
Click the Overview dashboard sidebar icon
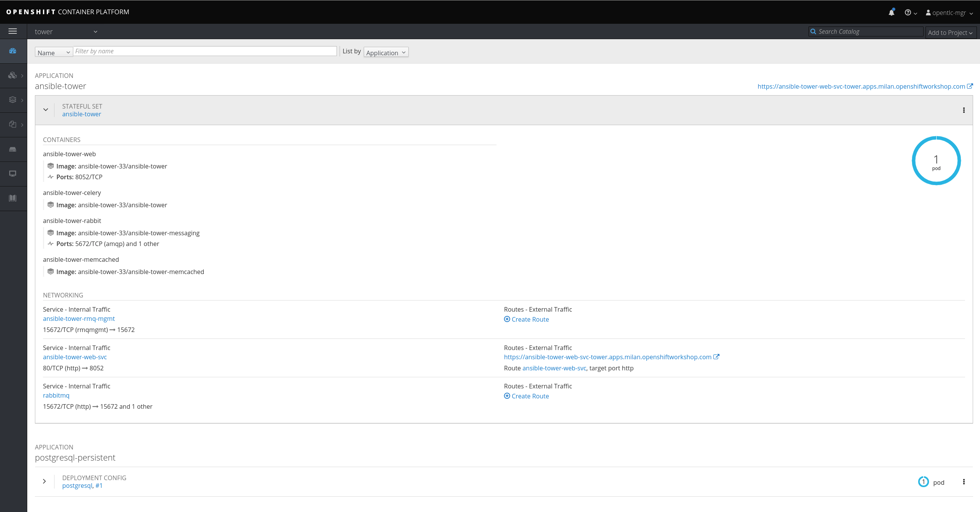[x=13, y=51]
